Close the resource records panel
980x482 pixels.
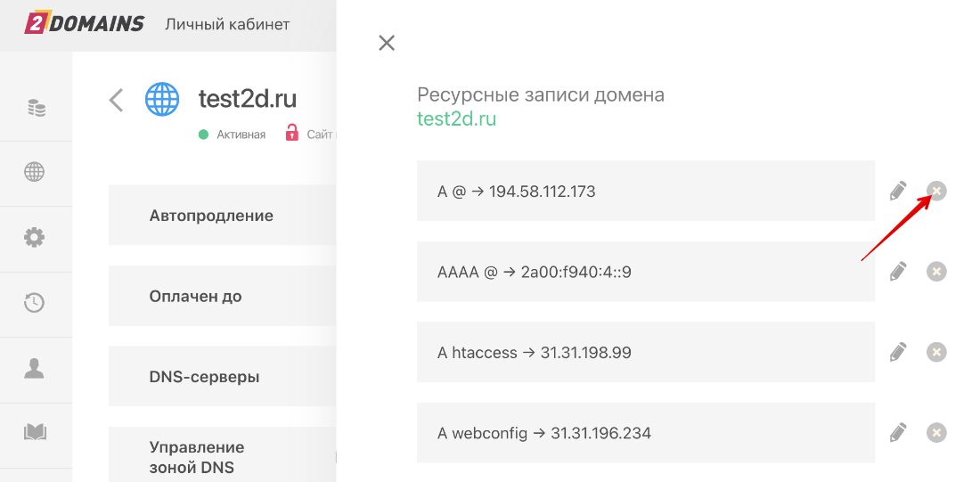click(387, 43)
